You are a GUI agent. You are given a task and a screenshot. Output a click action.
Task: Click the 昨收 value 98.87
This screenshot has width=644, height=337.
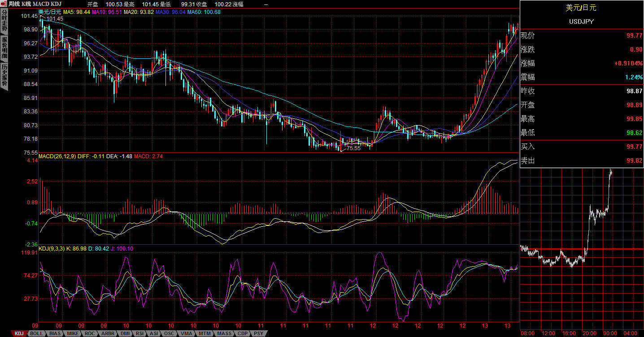pyautogui.click(x=635, y=91)
